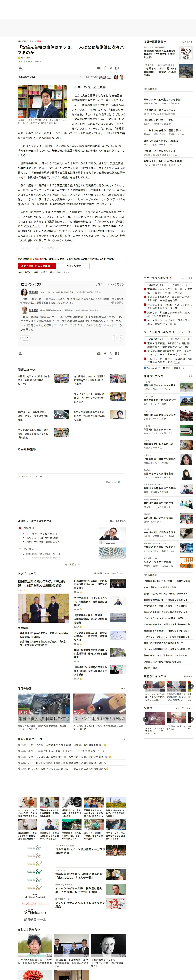Viewport: 196px width, 980px height.
Task: Click the ログインする button
Action: (74, 266)
